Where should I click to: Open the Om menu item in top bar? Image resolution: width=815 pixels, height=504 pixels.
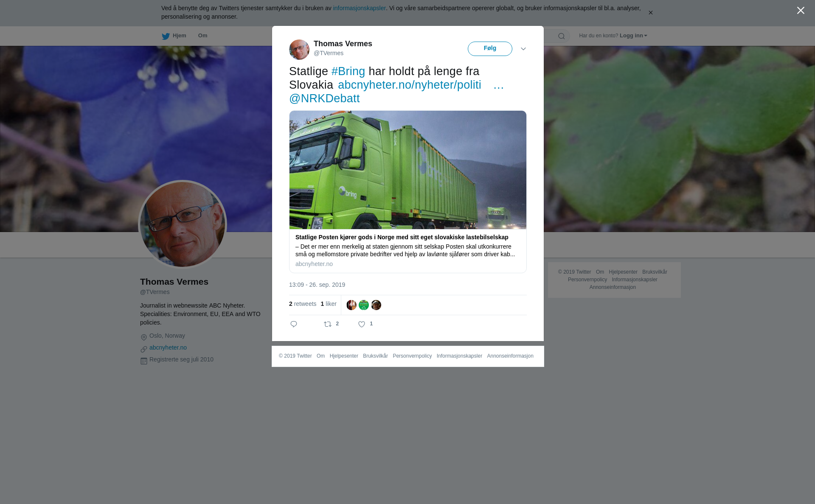tap(202, 36)
